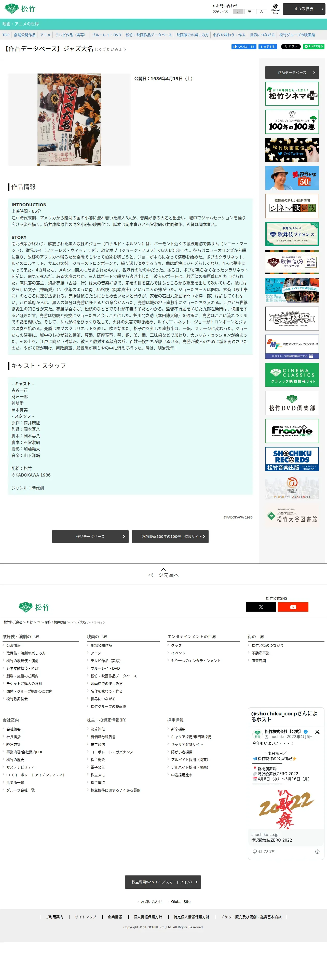This screenshot has height=980, width=327.
Task: Open the SHOCHIKU RECORDS banner
Action: coord(292,459)
